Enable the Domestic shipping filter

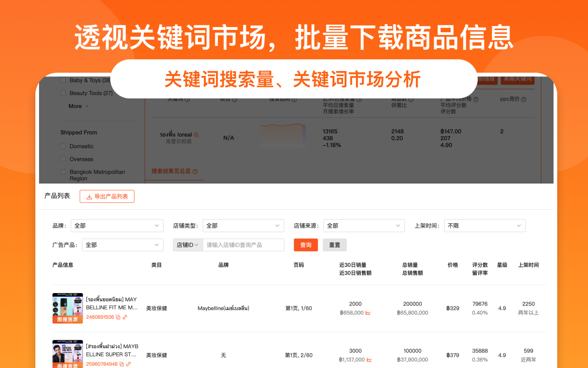tap(63, 146)
